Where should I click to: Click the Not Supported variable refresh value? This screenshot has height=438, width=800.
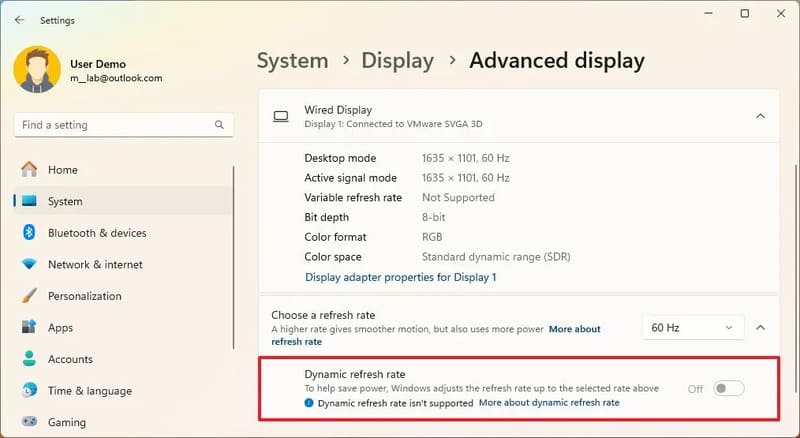(x=458, y=198)
